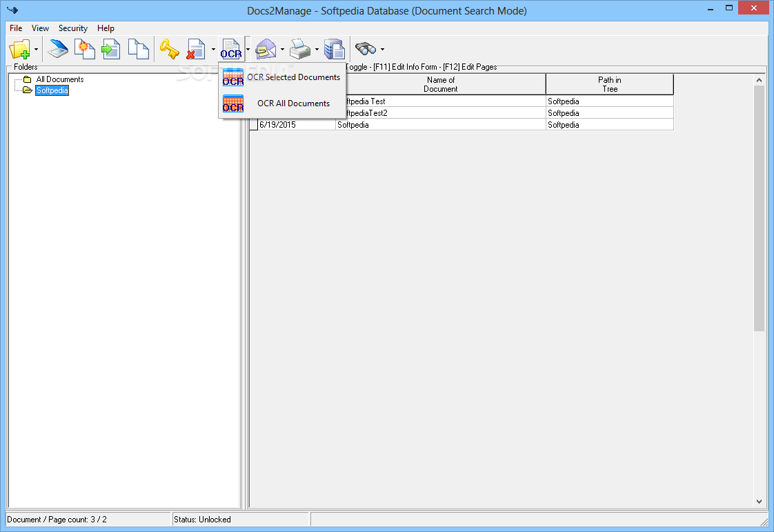Click the delete document red X icon
The image size is (774, 532).
tap(196, 49)
